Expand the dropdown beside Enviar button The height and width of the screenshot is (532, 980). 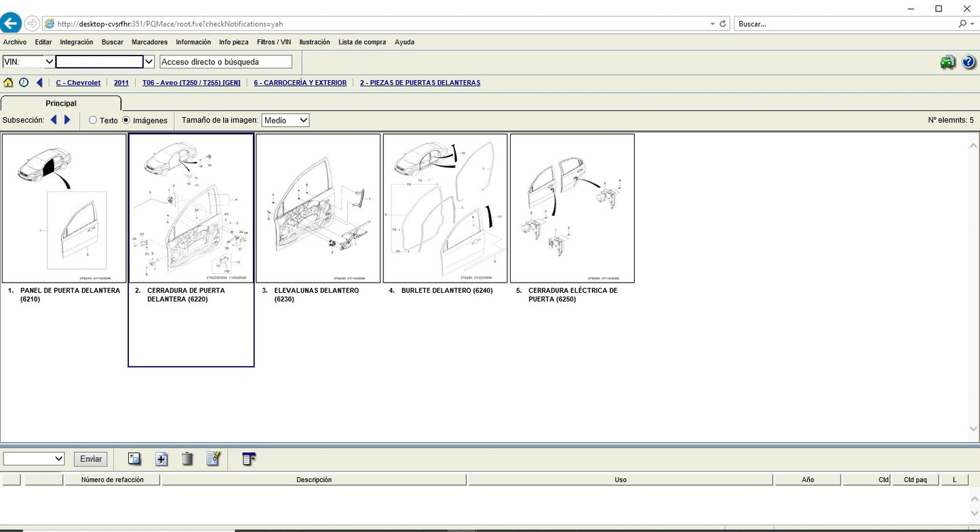coord(34,459)
